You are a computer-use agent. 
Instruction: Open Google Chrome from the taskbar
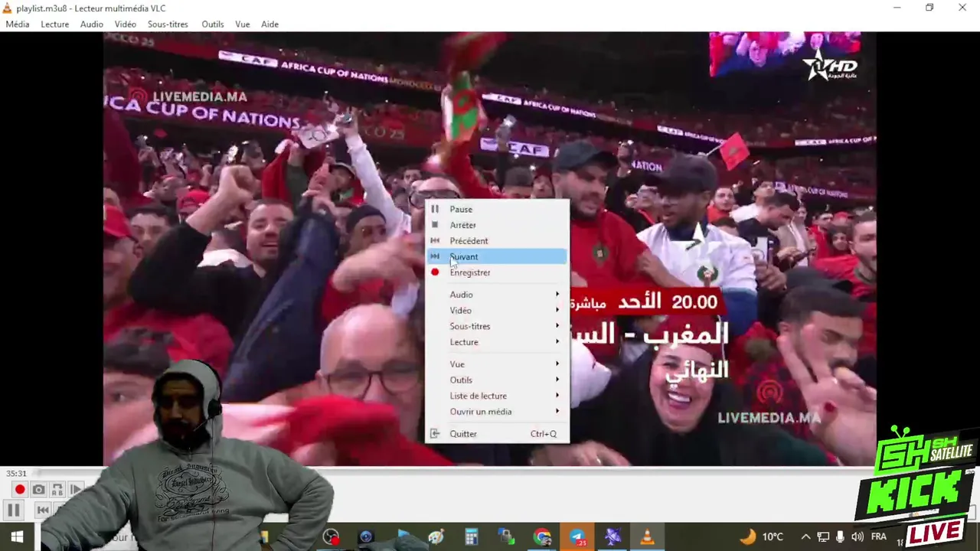tap(542, 537)
